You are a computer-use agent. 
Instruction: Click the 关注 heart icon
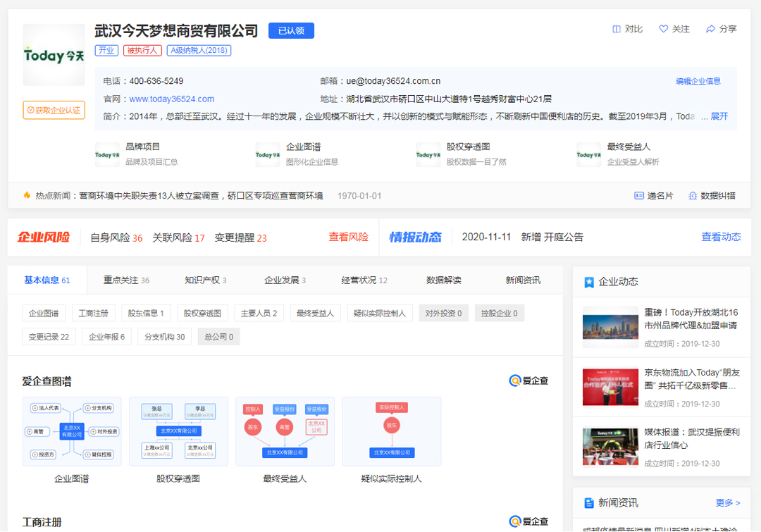pos(664,29)
